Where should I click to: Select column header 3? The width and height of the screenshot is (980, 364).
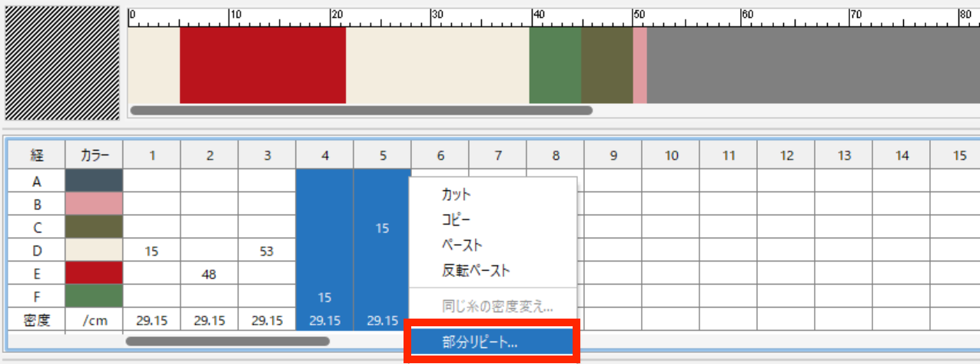click(267, 155)
